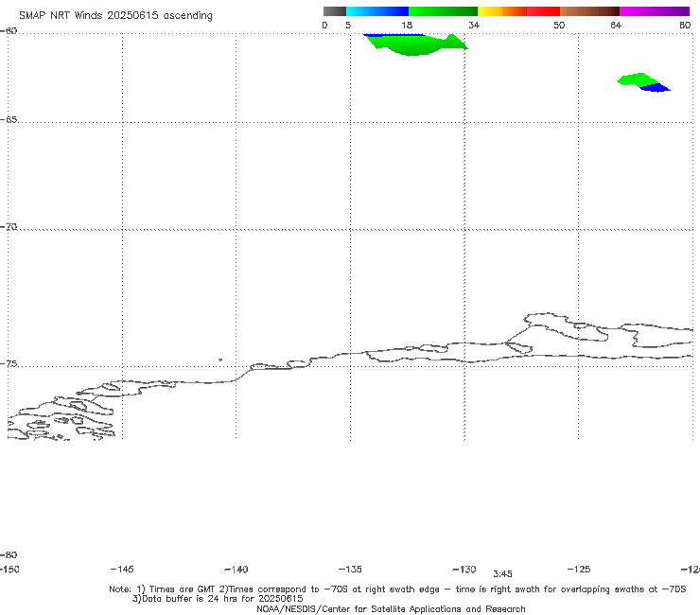Click the brown segment of the color bar
The width and height of the screenshot is (700, 615).
589,11
